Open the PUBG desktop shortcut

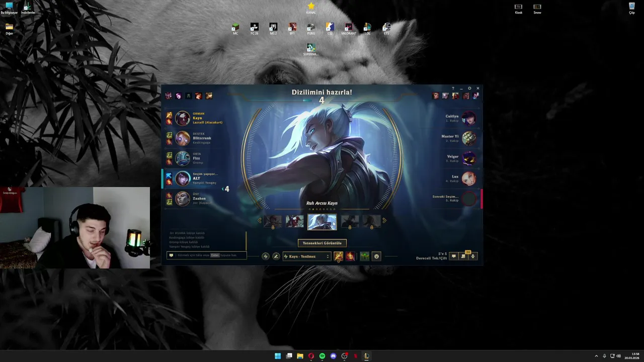[311, 29]
